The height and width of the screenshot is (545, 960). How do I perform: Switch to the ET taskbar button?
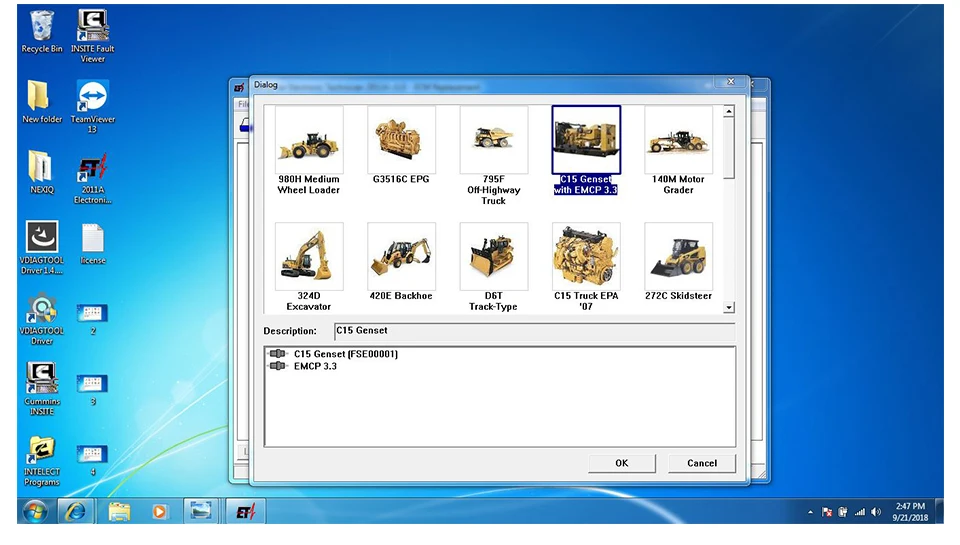click(x=246, y=511)
